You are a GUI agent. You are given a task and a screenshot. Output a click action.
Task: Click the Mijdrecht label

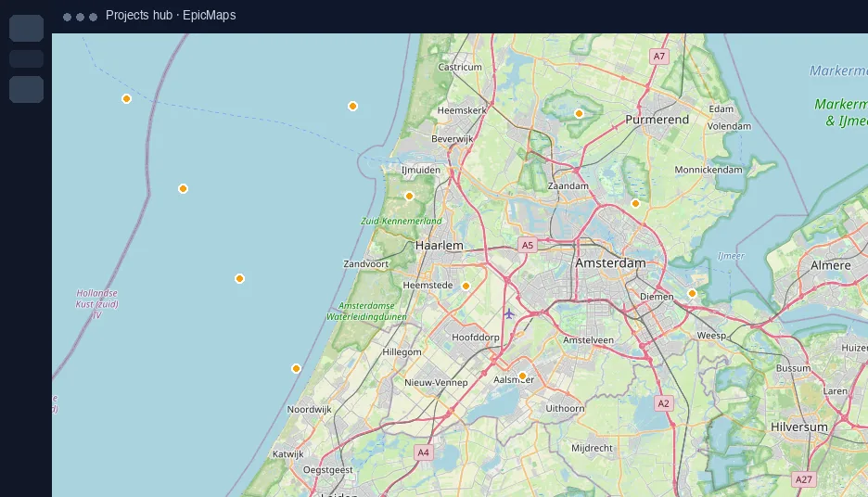tap(593, 448)
